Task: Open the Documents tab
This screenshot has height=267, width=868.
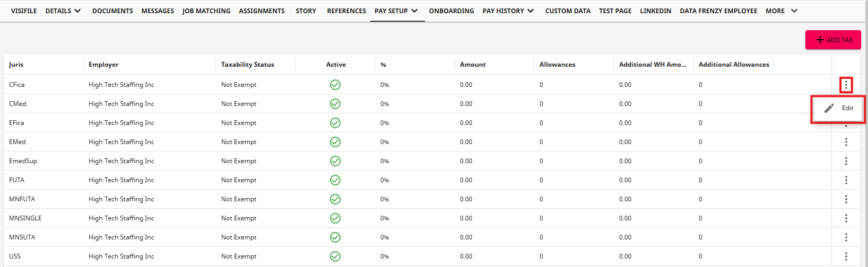Action: click(x=112, y=11)
